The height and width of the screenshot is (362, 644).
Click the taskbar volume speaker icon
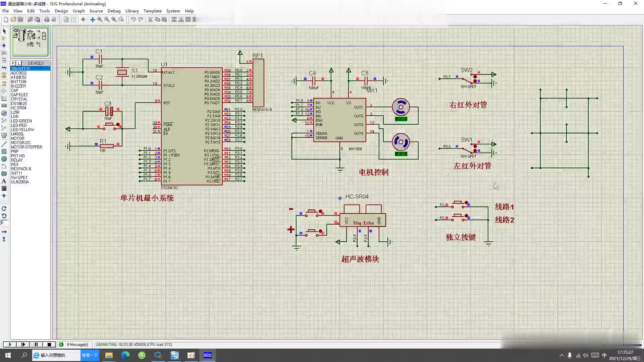[586, 355]
